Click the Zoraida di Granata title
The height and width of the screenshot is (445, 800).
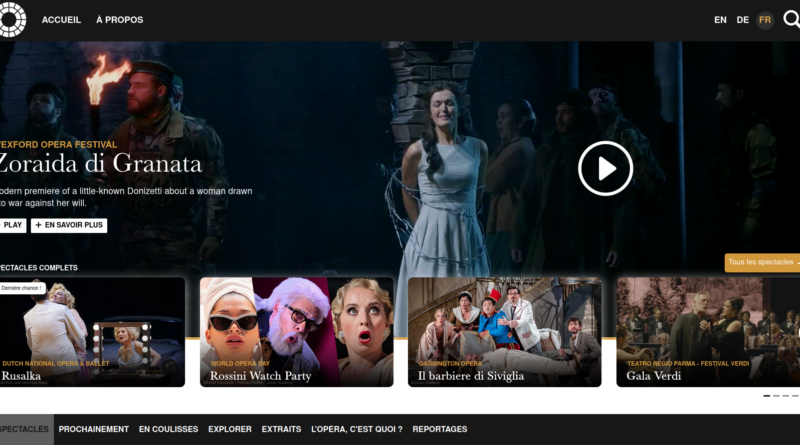[101, 164]
